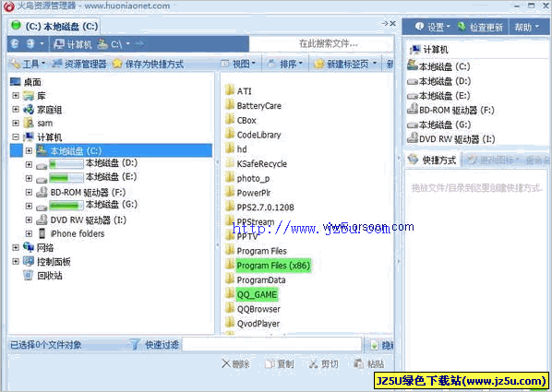
Task: Open 本地磁盘 (C:) in right panel
Action: [x=439, y=66]
